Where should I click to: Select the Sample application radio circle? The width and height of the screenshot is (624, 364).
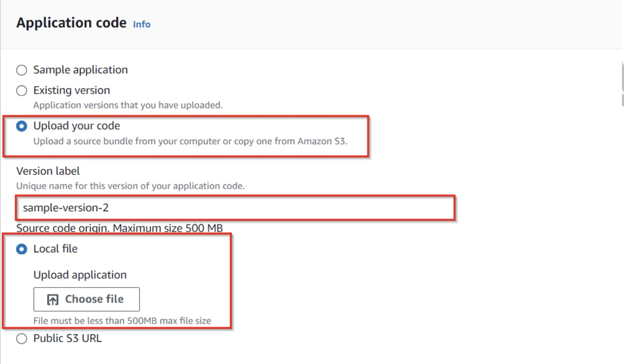tap(22, 70)
